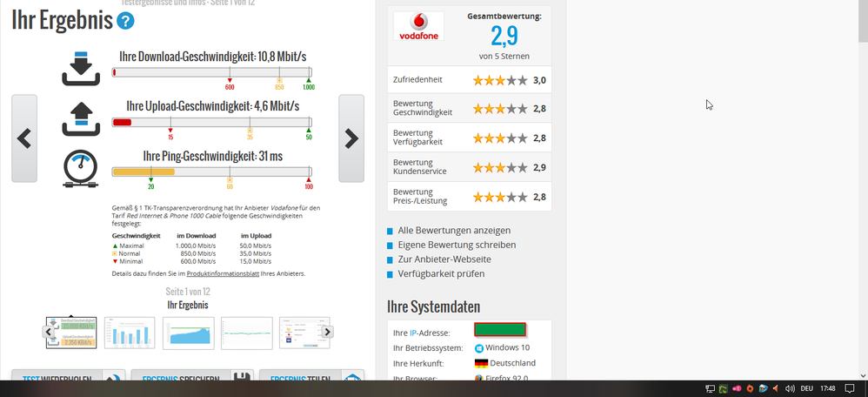Click the IP link in Ihre IP-Adresse

[x=413, y=333]
